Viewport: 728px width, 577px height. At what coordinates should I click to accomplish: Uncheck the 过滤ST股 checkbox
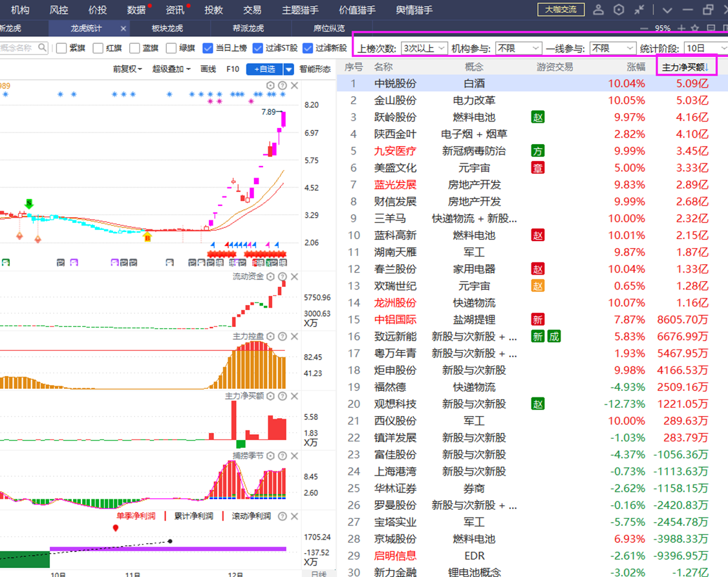click(258, 48)
